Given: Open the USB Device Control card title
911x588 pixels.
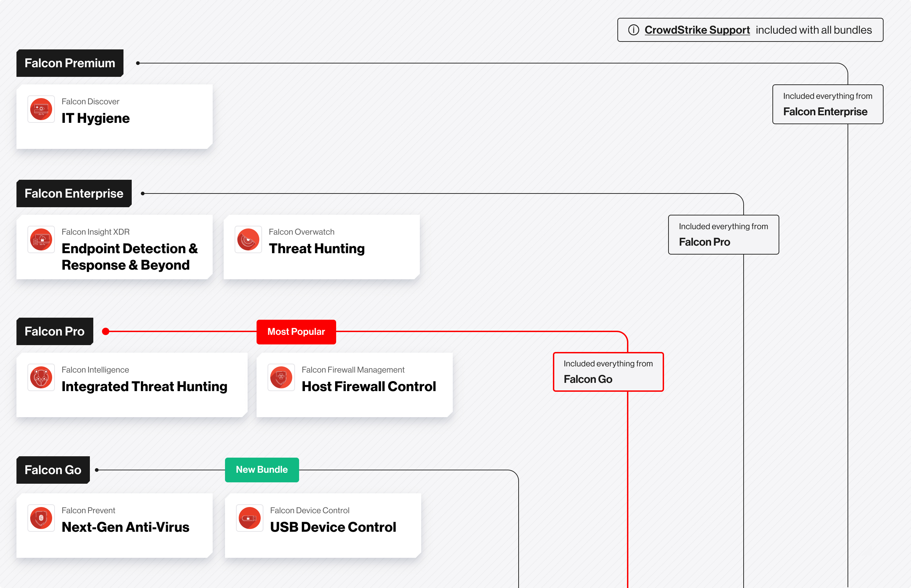Looking at the screenshot, I should click(x=333, y=527).
